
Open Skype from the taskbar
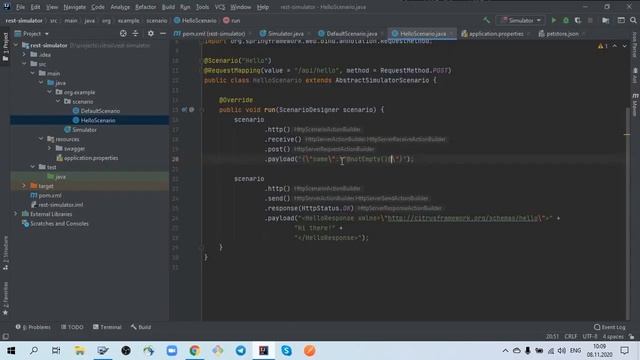click(x=287, y=351)
